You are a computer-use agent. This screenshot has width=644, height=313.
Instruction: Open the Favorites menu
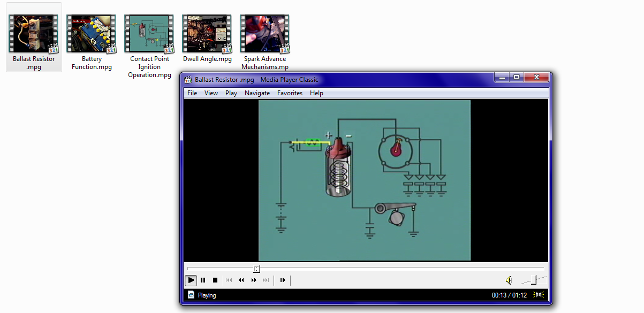pos(290,93)
